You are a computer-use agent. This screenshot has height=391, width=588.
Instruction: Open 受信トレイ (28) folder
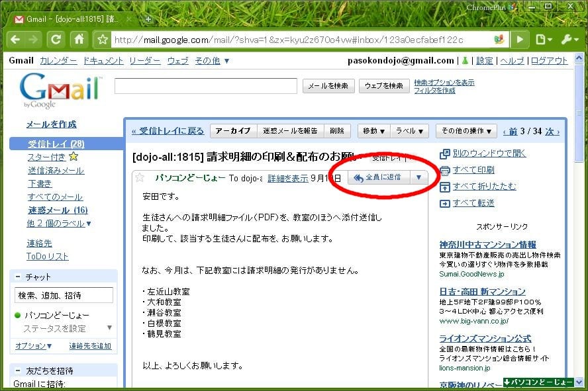[56, 144]
